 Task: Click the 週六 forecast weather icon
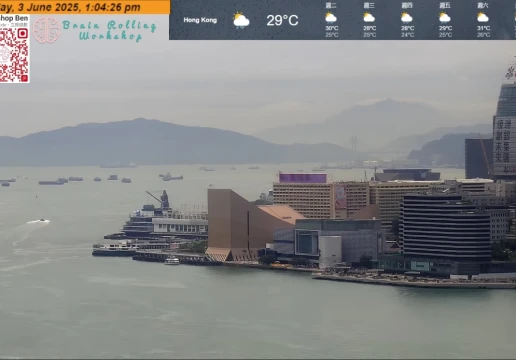(x=483, y=17)
